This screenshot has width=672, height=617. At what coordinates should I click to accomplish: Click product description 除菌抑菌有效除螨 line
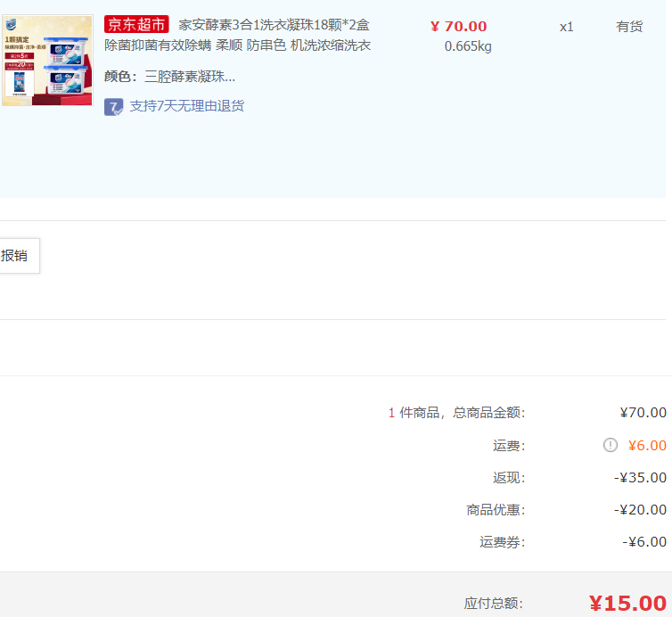pyautogui.click(x=237, y=45)
